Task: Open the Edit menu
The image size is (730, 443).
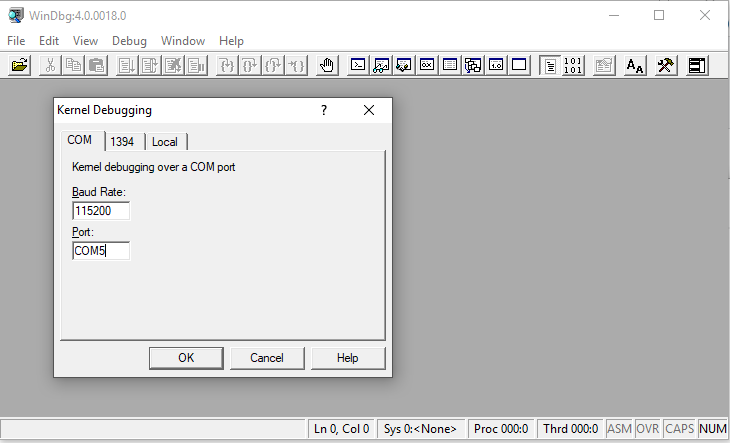Action: click(x=49, y=41)
